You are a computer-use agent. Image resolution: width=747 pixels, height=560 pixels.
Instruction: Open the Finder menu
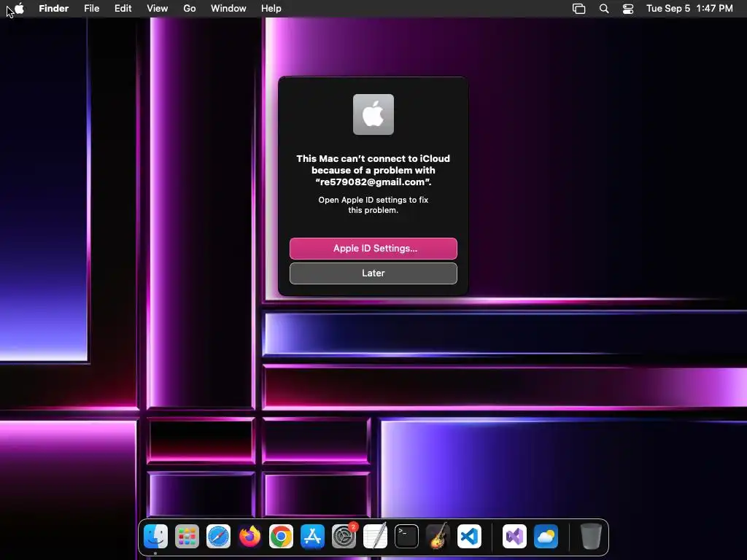(54, 9)
